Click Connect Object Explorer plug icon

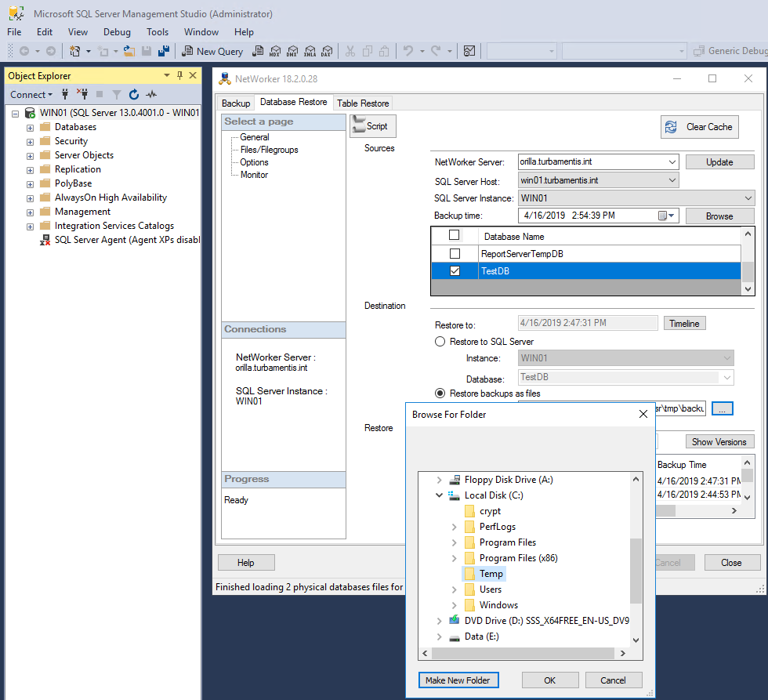tap(64, 94)
